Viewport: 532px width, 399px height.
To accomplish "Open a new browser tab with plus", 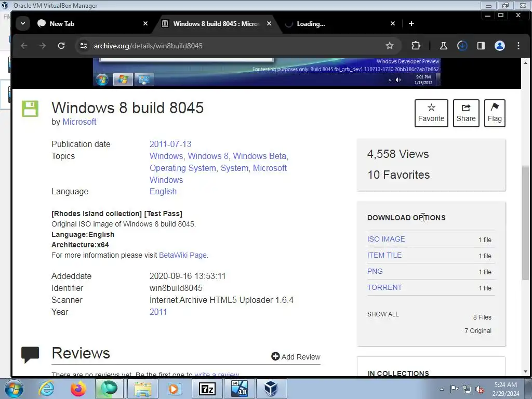I will (411, 23).
